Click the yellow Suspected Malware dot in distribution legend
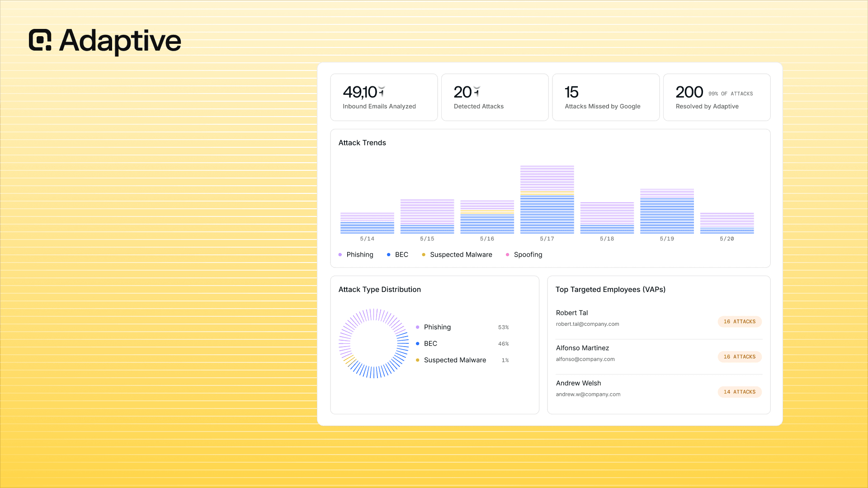 [417, 360]
